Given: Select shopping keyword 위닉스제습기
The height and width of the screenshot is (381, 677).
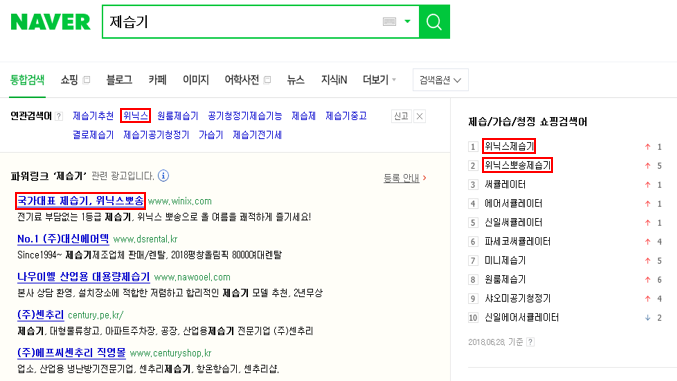Looking at the screenshot, I should click(x=509, y=146).
